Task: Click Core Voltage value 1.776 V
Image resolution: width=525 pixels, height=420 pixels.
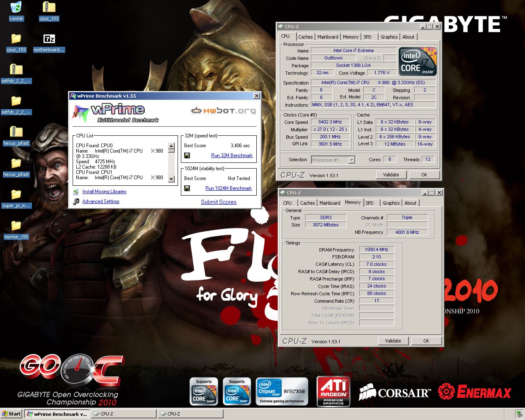Action: pyautogui.click(x=381, y=73)
